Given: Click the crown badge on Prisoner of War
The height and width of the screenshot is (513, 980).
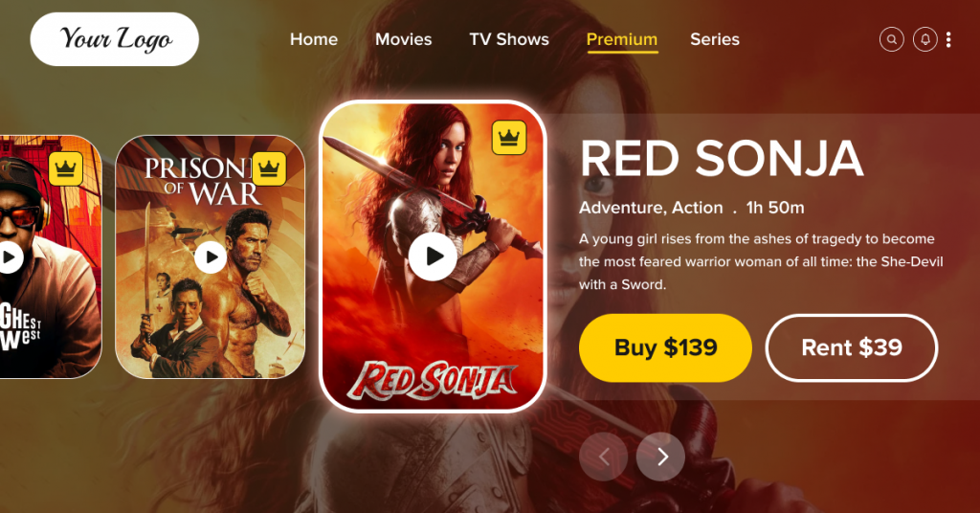Looking at the screenshot, I should pyautogui.click(x=269, y=168).
